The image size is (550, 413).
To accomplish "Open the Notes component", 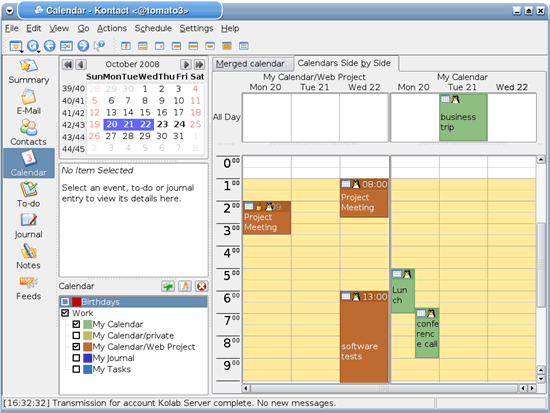I will click(x=28, y=257).
